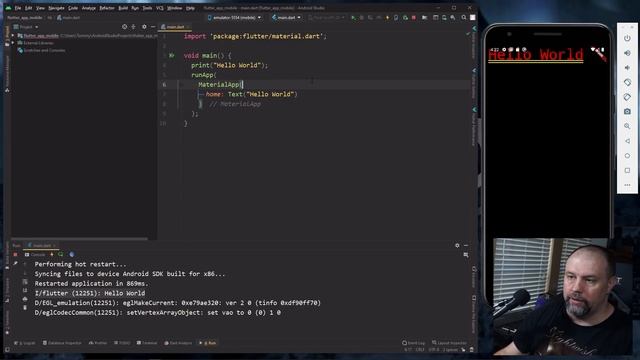The height and width of the screenshot is (360, 640).
Task: Select the main.dart tab in Run panel
Action: pos(42,246)
